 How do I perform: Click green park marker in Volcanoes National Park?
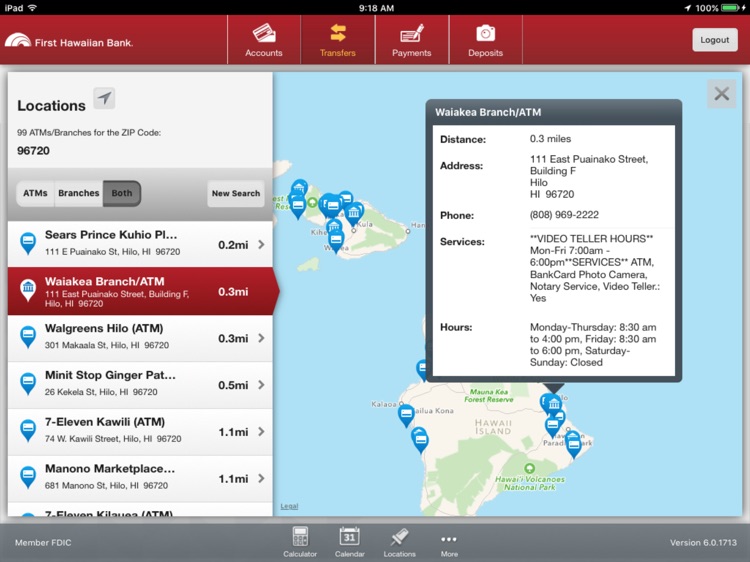click(x=529, y=468)
